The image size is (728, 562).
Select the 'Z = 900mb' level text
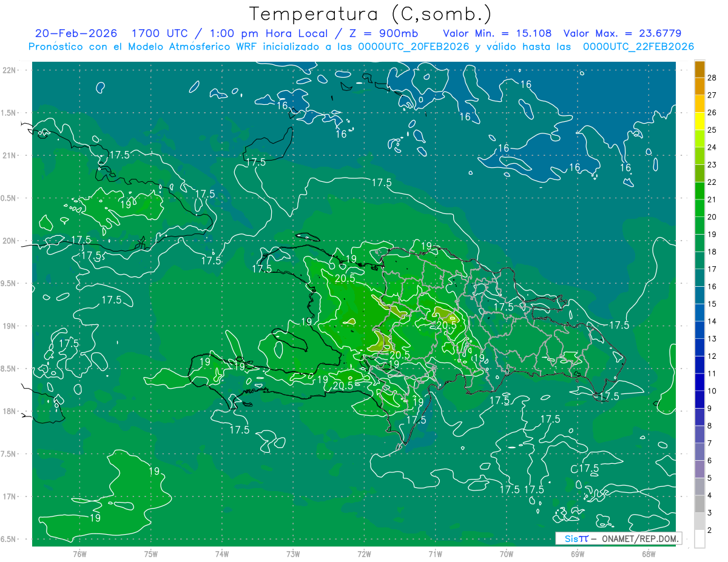(383, 33)
